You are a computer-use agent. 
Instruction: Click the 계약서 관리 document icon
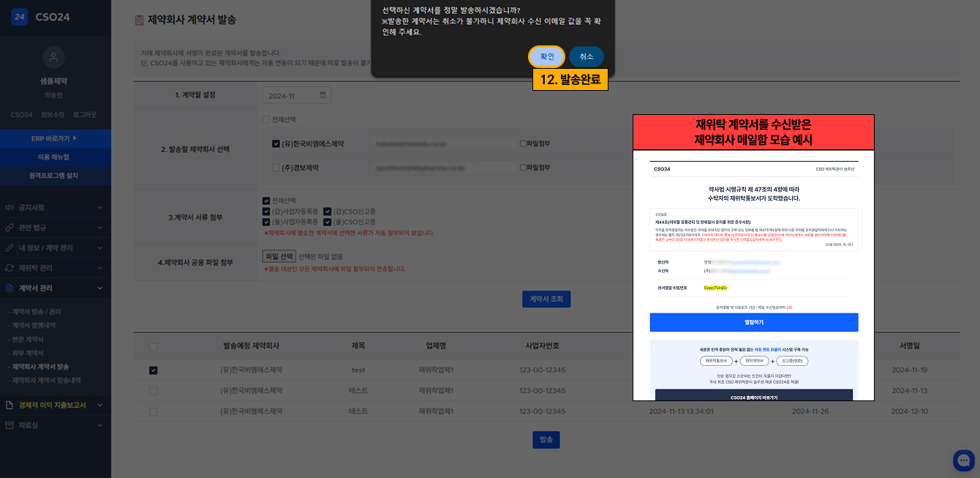10,288
